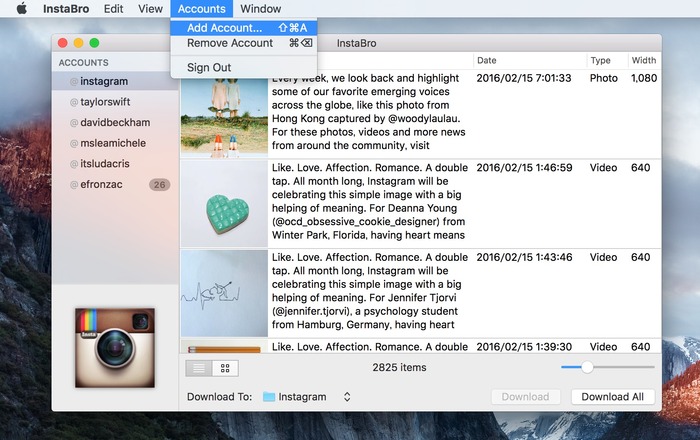Click the Download button
700x440 pixels.
[x=525, y=397]
